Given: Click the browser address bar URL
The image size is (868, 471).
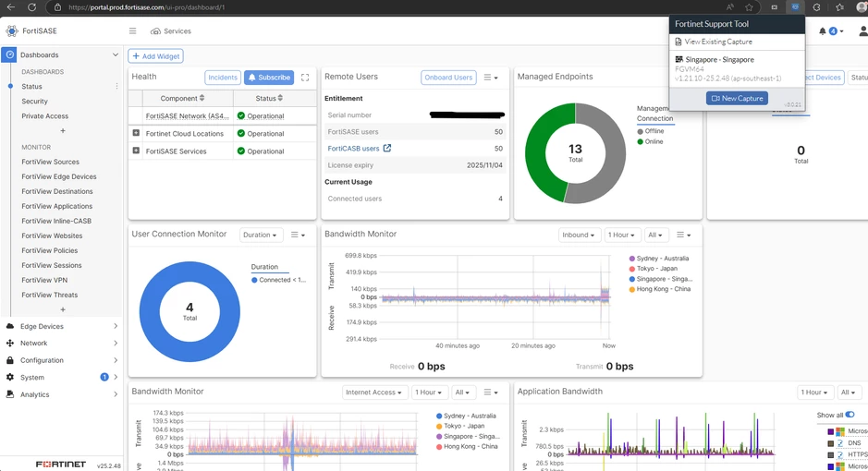Looking at the screenshot, I should point(147,7).
